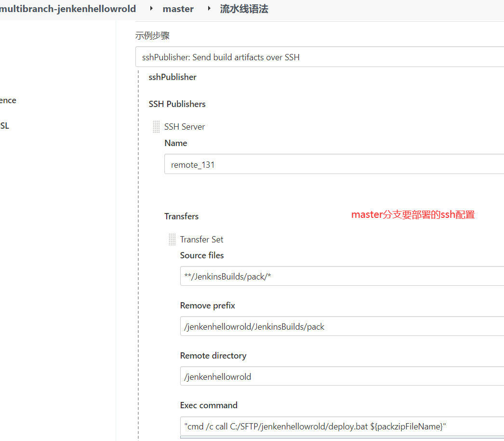Click the Source files label
Screen dimensions: 504x441
pyautogui.click(x=202, y=255)
